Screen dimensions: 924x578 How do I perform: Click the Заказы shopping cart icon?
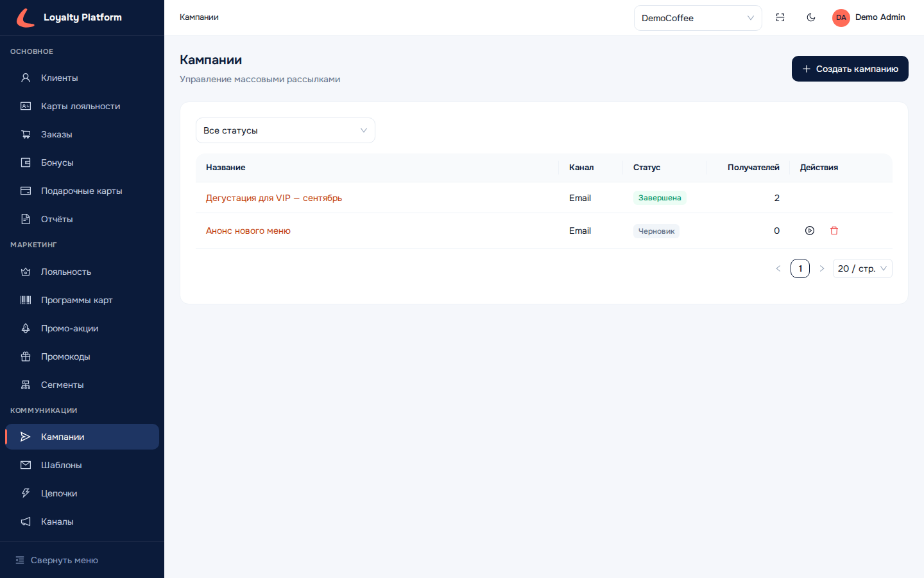(26, 134)
